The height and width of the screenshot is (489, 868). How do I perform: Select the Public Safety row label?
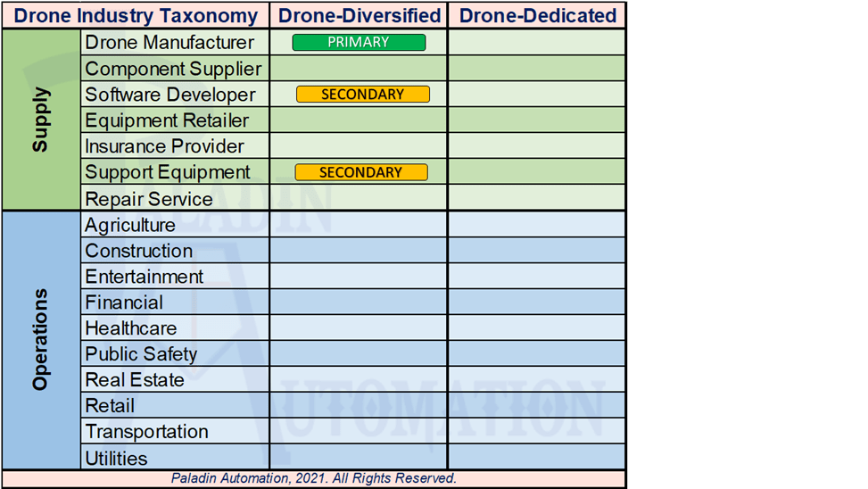[141, 354]
